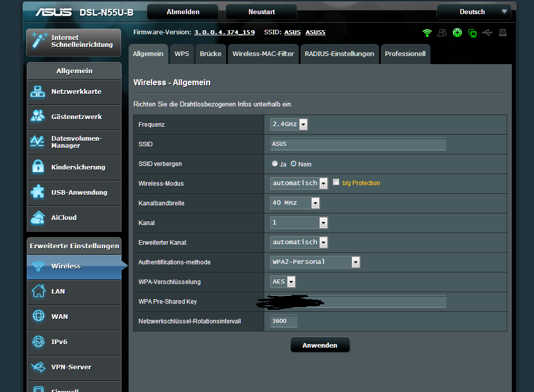The height and width of the screenshot is (392, 534).
Task: Open AiCloud in the sidebar
Action: coord(74,218)
